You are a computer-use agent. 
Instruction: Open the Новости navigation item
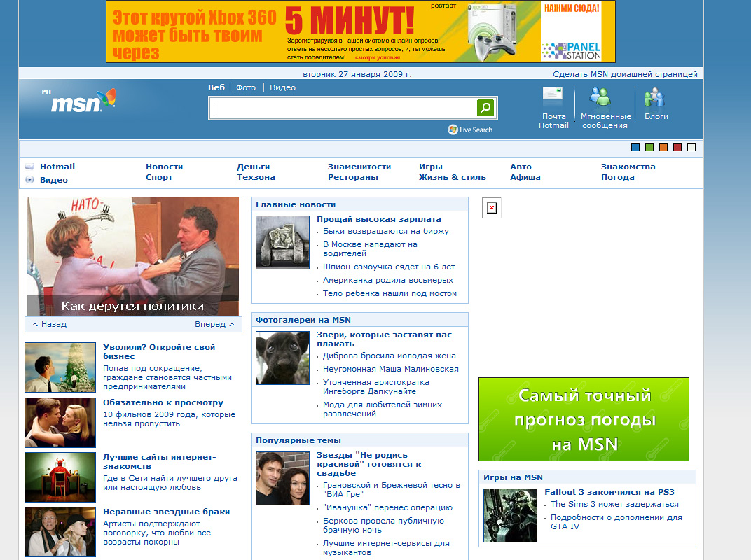coord(164,167)
